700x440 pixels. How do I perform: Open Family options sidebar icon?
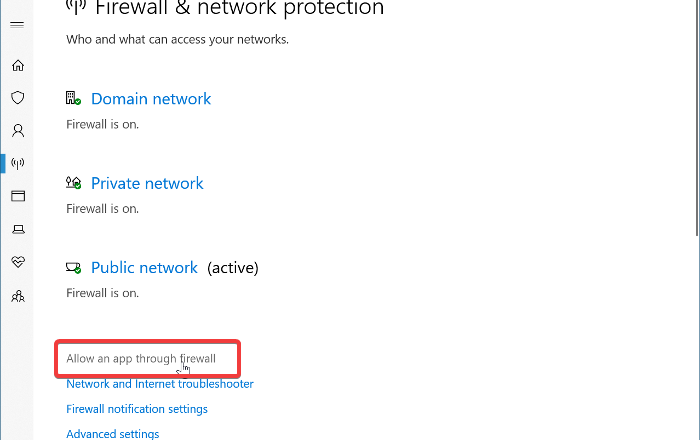[x=17, y=296]
